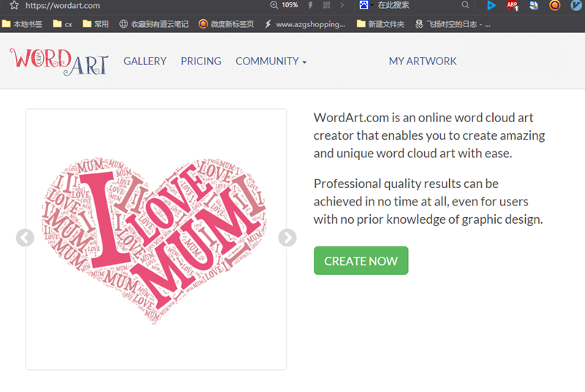Click the translate extension icon next to ABP

coord(534,5)
